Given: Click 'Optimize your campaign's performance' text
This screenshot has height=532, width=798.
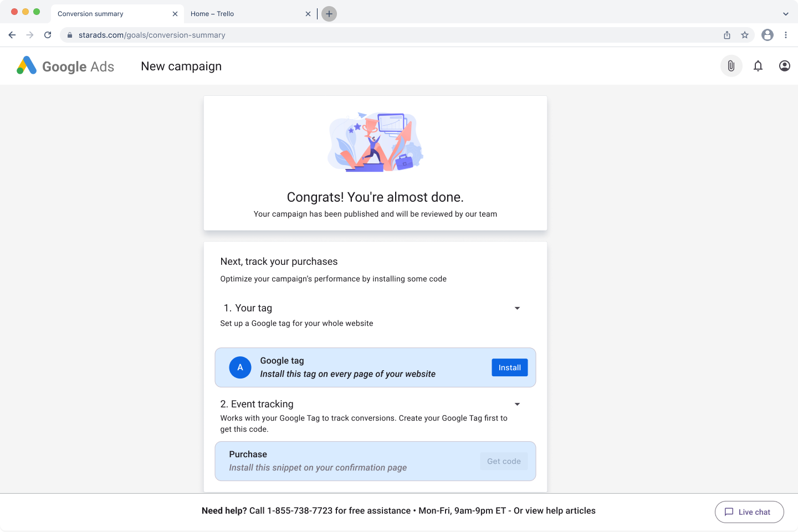Looking at the screenshot, I should point(333,279).
